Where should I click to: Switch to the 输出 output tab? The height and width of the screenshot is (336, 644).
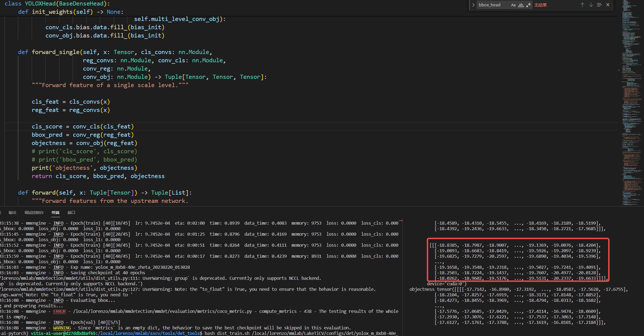tap(12, 213)
